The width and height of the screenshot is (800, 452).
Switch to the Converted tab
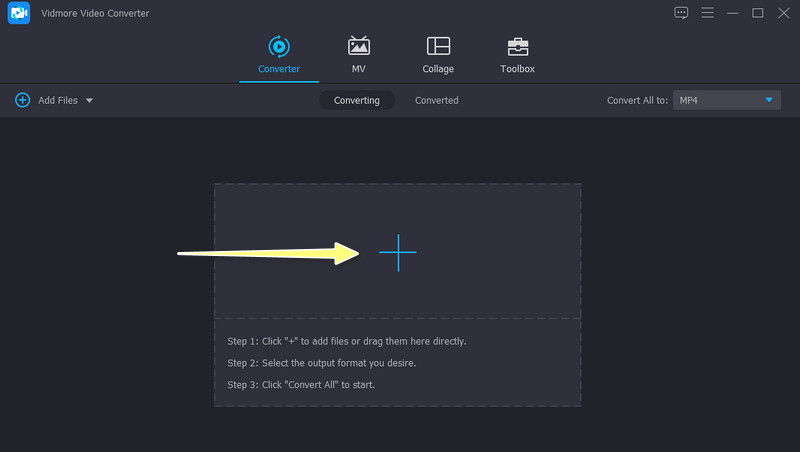pos(437,100)
